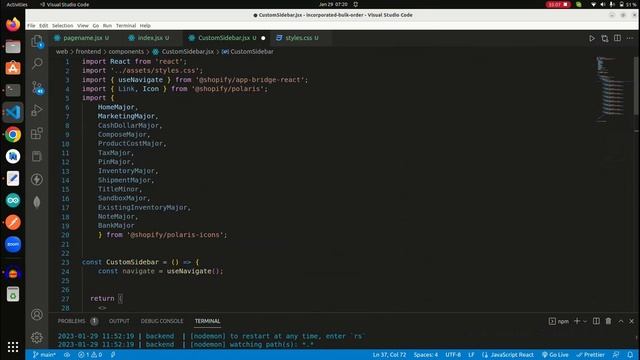The height and width of the screenshot is (360, 640).
Task: Click the components breadcrumb segment
Action: point(126,52)
